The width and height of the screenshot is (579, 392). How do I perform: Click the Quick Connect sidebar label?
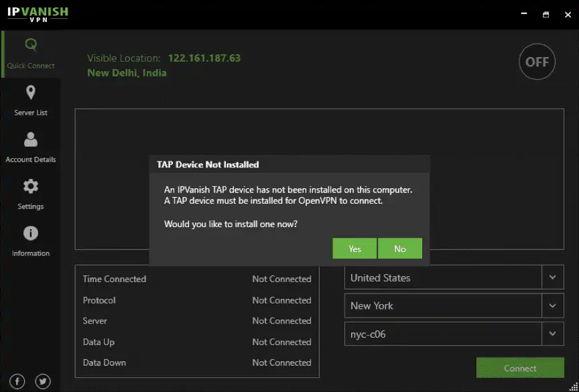pos(31,66)
